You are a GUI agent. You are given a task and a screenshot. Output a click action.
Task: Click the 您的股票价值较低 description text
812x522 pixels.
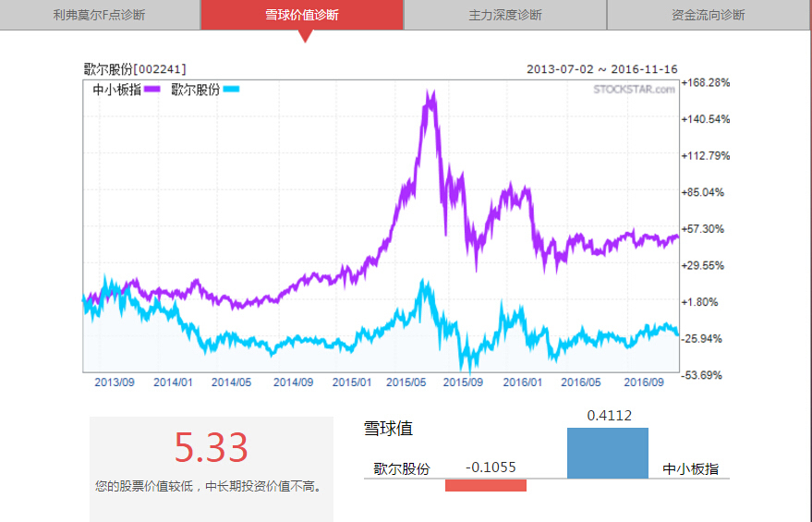209,486
